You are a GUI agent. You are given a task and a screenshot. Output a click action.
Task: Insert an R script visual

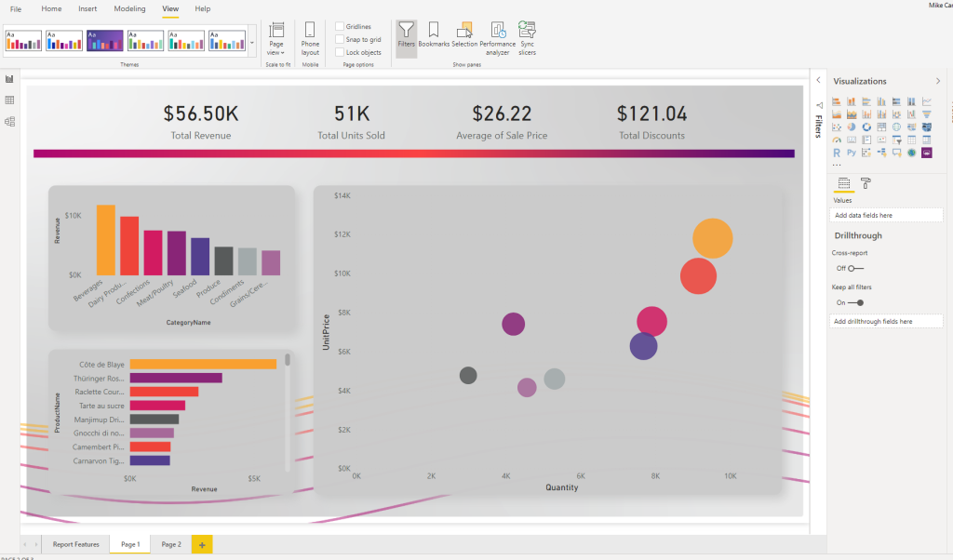click(837, 153)
